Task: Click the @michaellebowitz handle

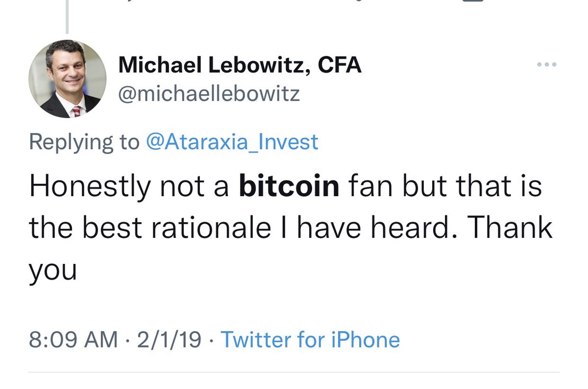Action: point(209,93)
